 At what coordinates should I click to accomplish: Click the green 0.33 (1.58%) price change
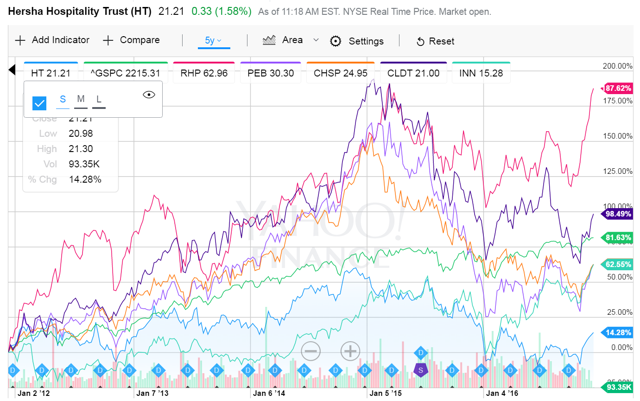tap(221, 11)
